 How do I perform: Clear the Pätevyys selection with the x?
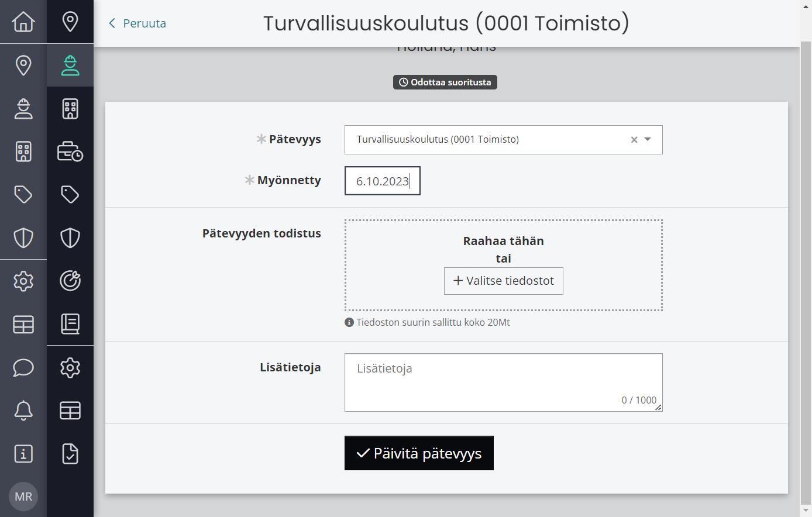point(634,140)
